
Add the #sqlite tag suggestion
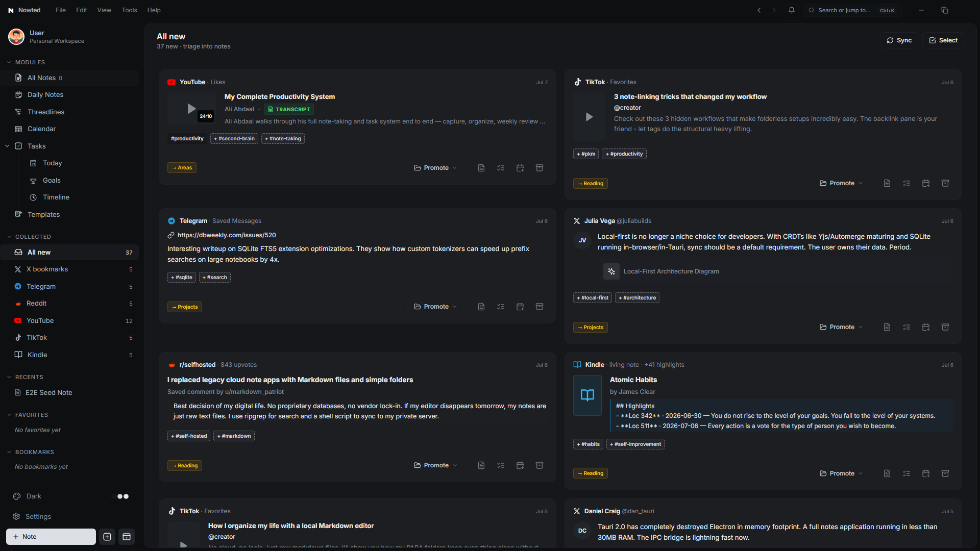[182, 278]
